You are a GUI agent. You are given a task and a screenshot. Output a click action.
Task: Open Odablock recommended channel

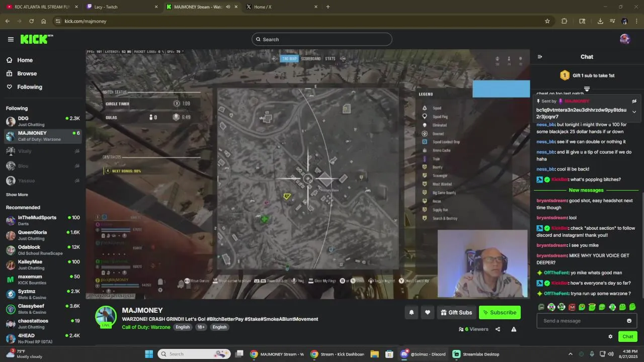coord(43,250)
